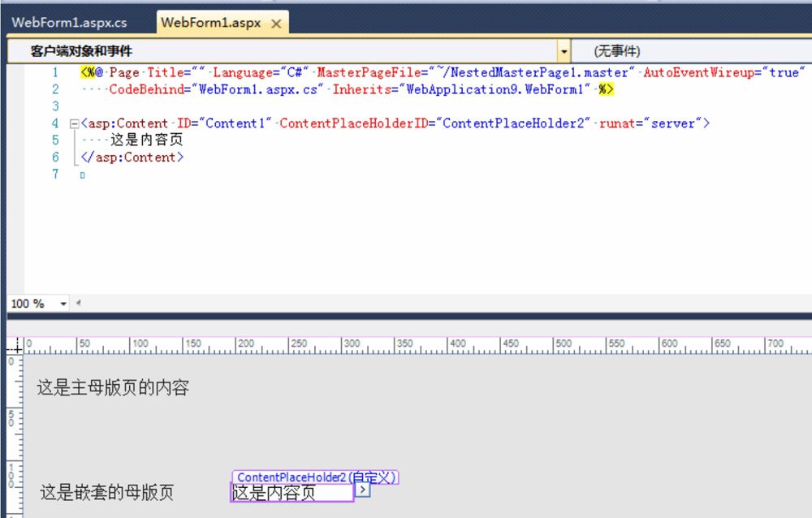Open the ContentPlaceHolder2 smart tag arrow
The height and width of the screenshot is (518, 812).
coord(362,490)
